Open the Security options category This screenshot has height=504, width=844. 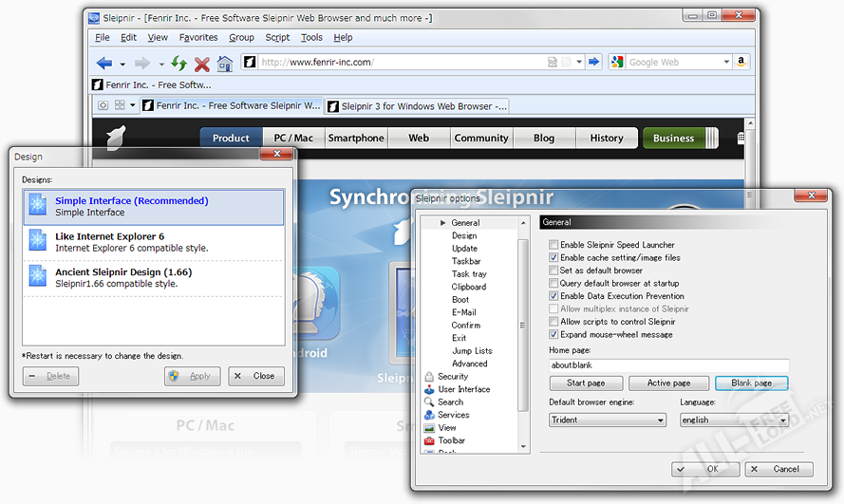pyautogui.click(x=452, y=377)
